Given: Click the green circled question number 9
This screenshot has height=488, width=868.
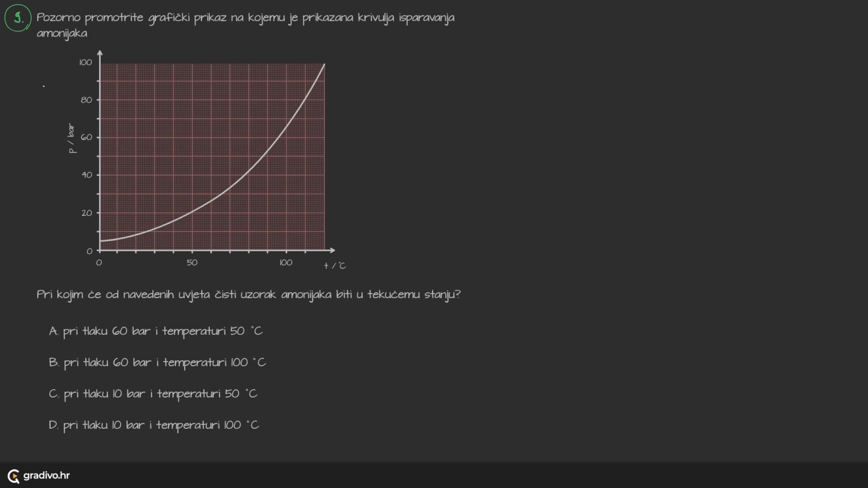Looking at the screenshot, I should pos(18,18).
